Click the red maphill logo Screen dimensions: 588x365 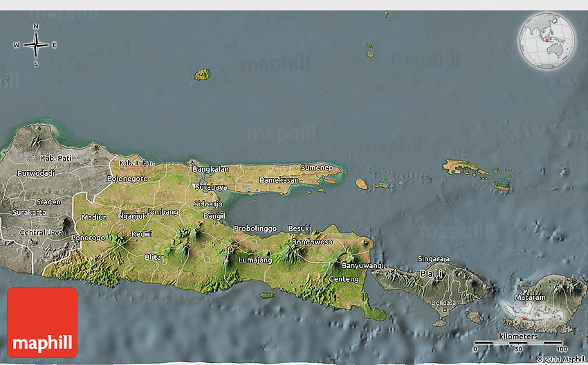coord(42,322)
